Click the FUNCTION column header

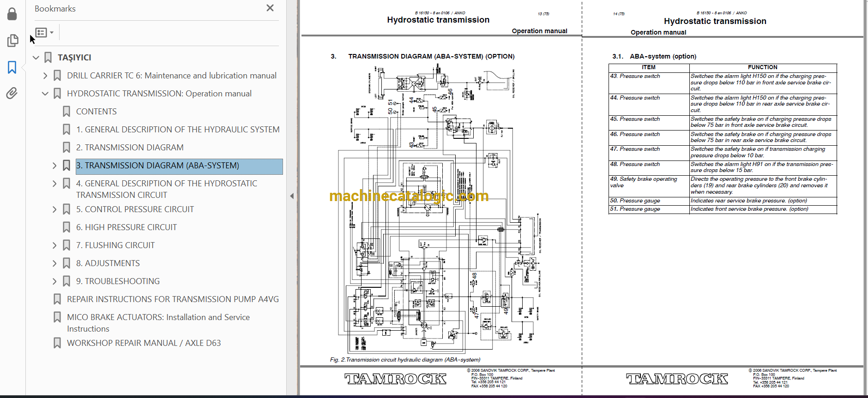(763, 67)
